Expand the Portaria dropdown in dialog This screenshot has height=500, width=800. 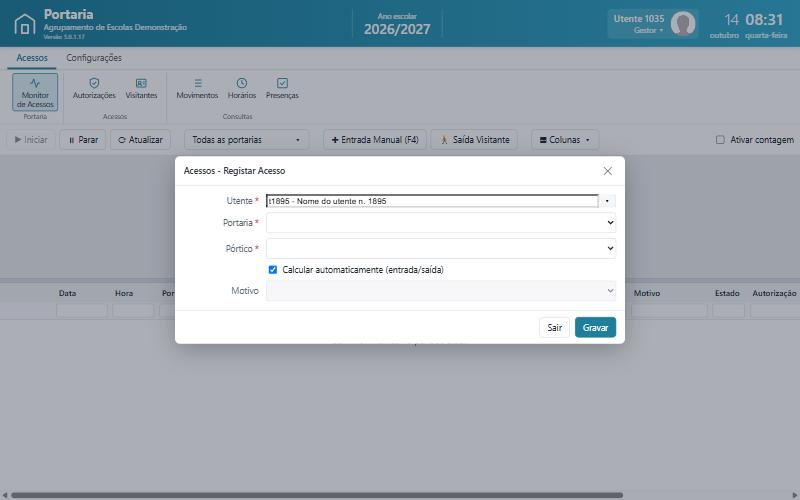(441, 222)
